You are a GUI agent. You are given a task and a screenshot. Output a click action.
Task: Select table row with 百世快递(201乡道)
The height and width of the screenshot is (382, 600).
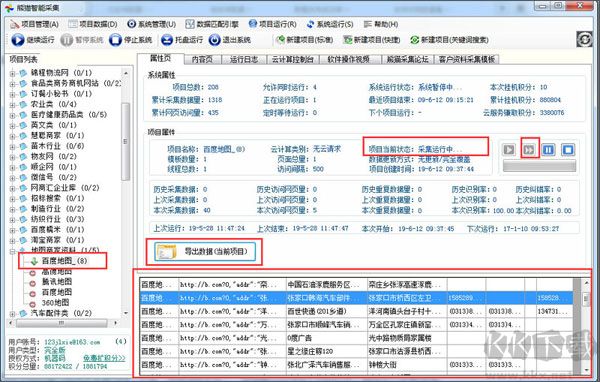357,312
